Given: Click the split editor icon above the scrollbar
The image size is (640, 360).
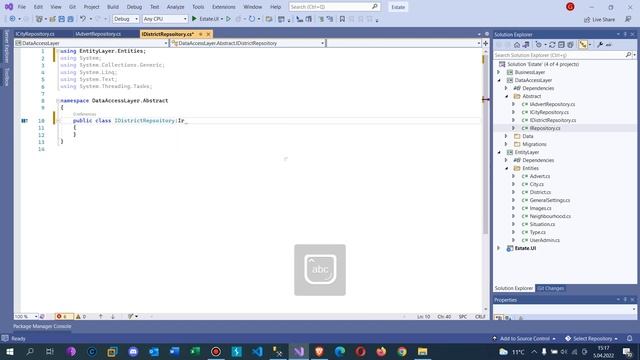Looking at the screenshot, I should pos(486,43).
